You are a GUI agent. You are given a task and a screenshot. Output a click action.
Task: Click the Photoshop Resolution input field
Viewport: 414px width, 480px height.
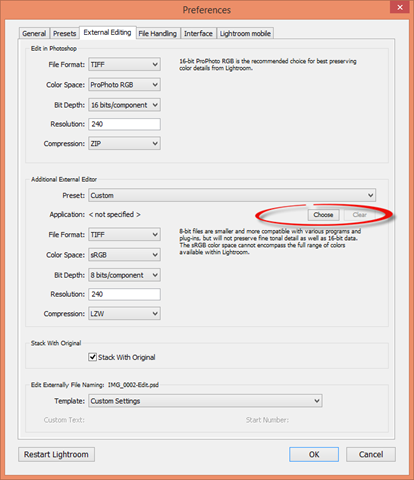[x=124, y=124]
